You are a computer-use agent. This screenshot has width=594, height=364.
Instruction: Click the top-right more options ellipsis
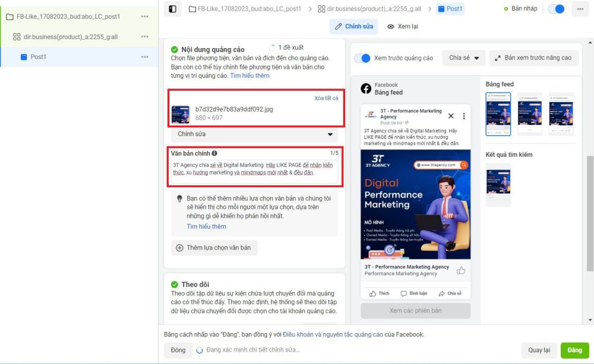click(x=580, y=9)
